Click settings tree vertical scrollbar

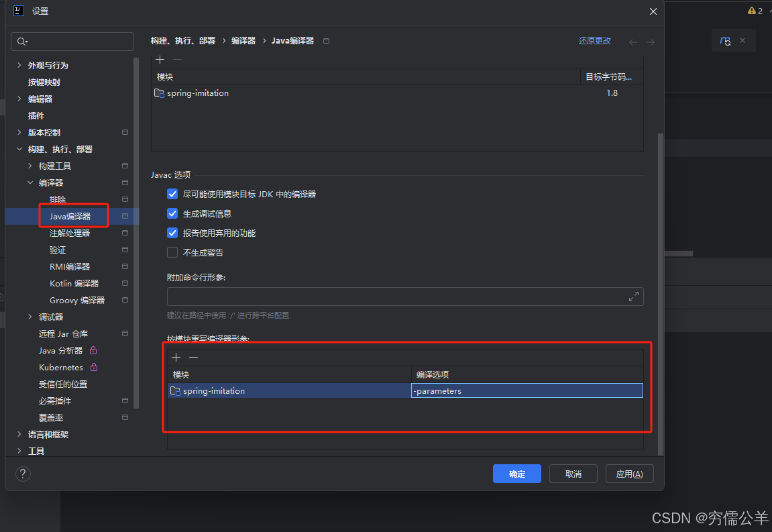[136, 233]
